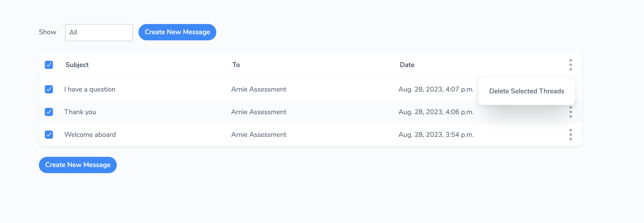Uncheck the Welcome aboard thread checkbox
This screenshot has width=644, height=223.
tap(49, 135)
